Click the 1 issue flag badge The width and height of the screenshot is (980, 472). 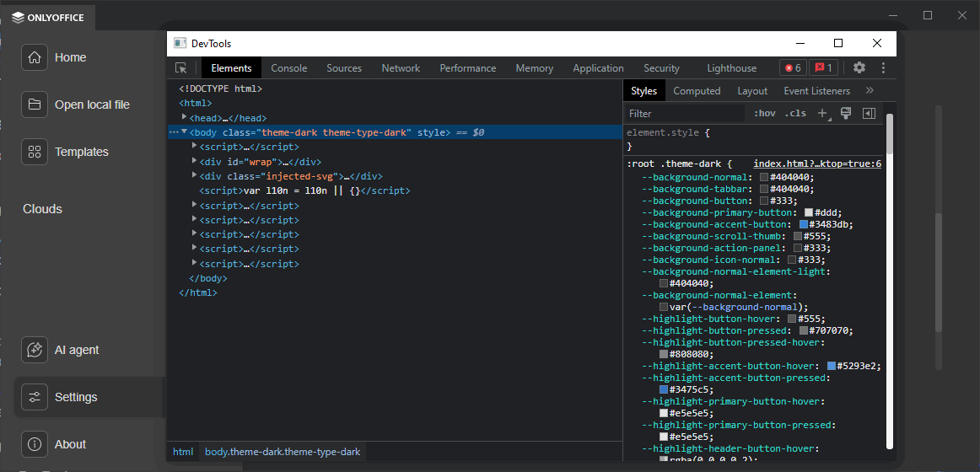point(824,68)
